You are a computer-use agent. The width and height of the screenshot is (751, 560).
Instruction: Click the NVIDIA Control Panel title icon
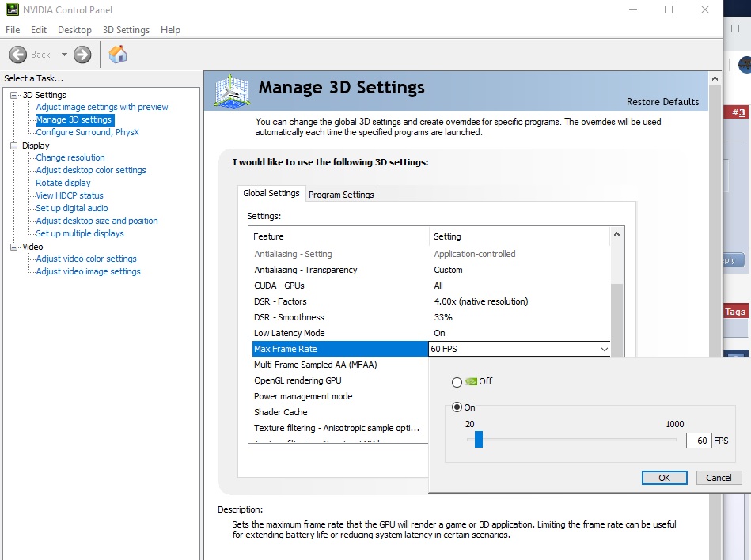[13, 9]
